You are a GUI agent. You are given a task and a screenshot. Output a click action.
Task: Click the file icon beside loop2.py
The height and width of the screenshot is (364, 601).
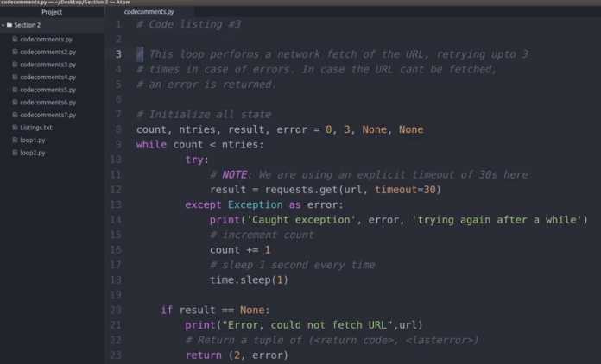click(16, 153)
